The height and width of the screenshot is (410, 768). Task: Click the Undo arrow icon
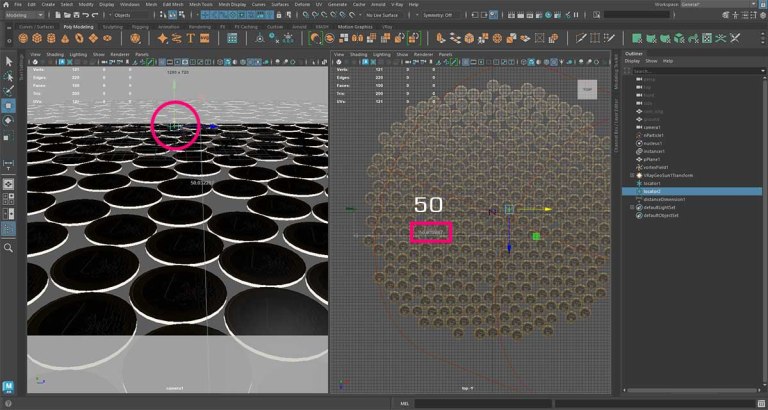point(86,15)
